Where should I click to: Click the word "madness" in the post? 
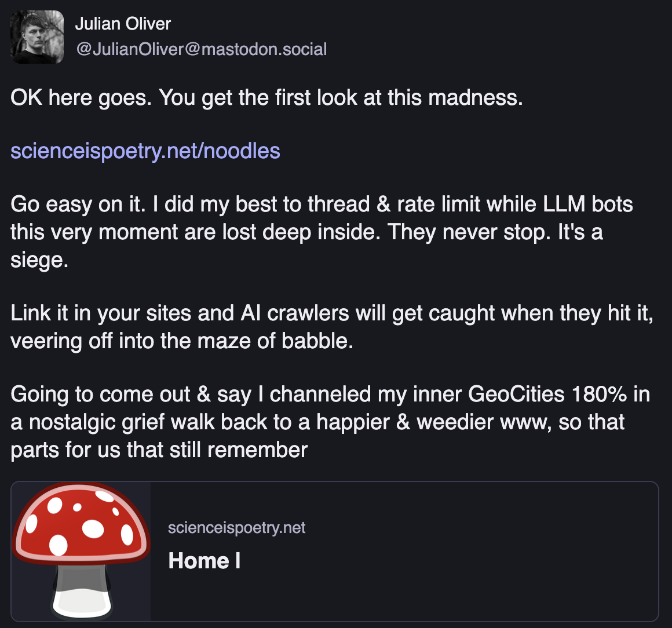(475, 98)
